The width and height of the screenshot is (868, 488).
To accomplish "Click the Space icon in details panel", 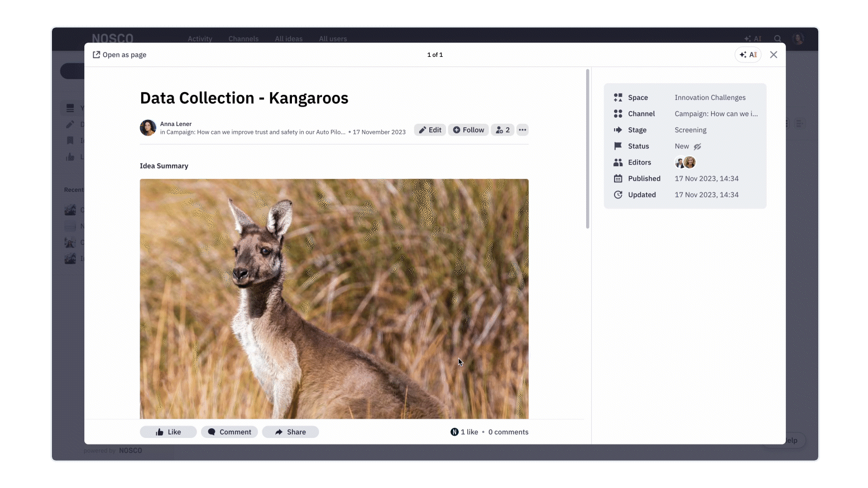I will [x=618, y=98].
